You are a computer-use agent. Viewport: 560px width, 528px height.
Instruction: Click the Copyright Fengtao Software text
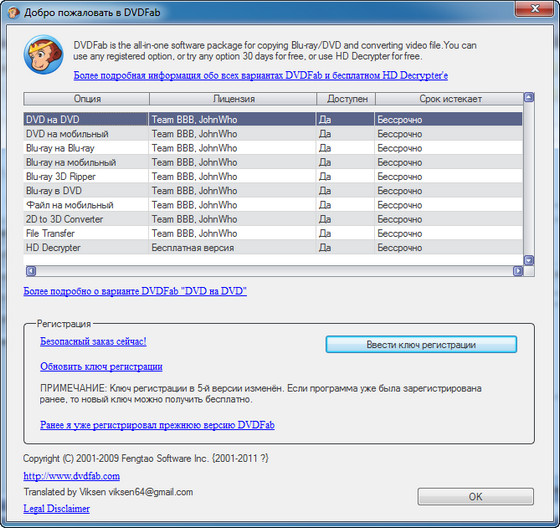tap(146, 458)
